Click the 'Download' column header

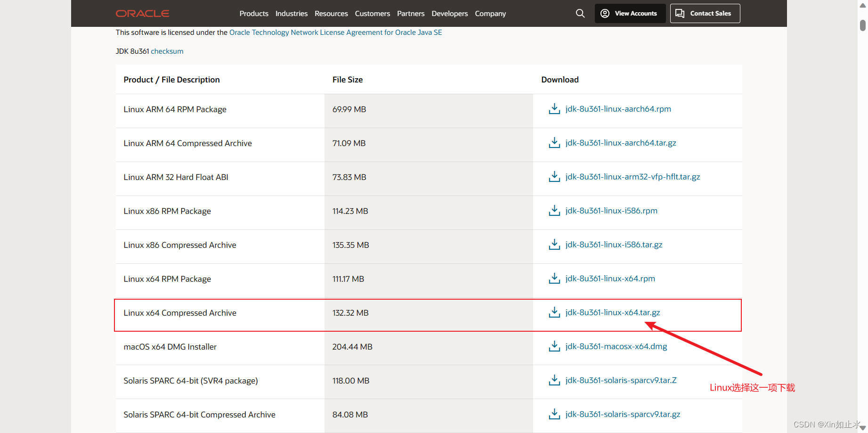tap(560, 80)
